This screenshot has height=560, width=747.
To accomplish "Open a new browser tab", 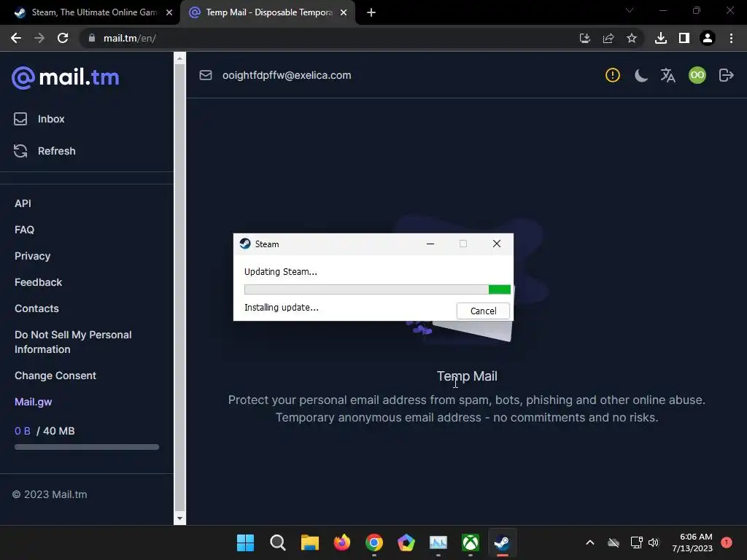I will click(x=371, y=13).
